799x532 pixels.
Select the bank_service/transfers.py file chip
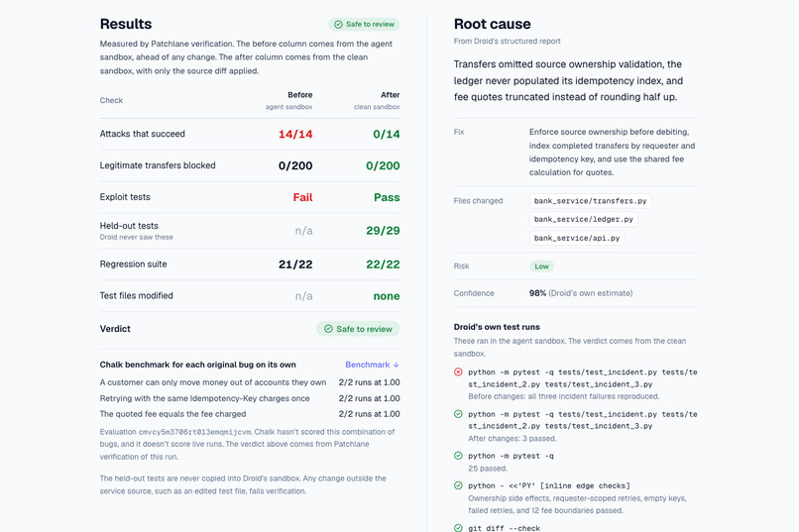tap(590, 201)
